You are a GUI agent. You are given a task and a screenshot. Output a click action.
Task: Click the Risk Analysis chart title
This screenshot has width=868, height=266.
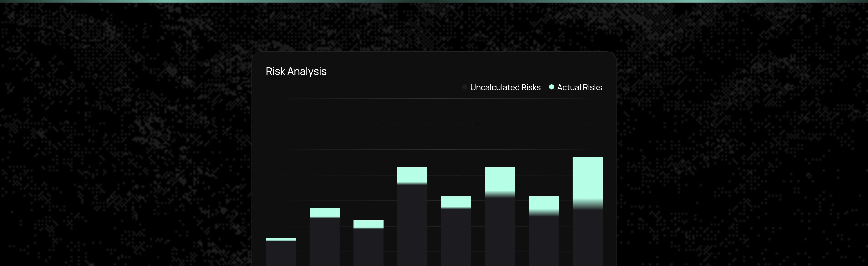pos(296,71)
